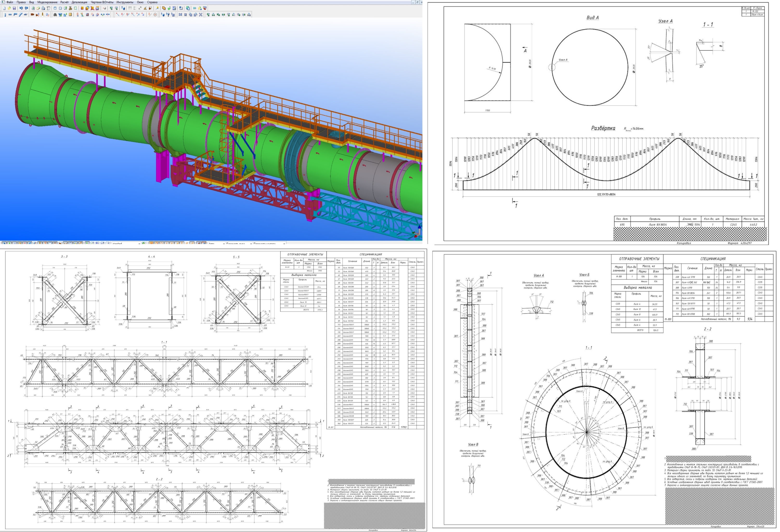This screenshot has width=780, height=532.
Task: Redo the last undone action
Action: (27, 8)
